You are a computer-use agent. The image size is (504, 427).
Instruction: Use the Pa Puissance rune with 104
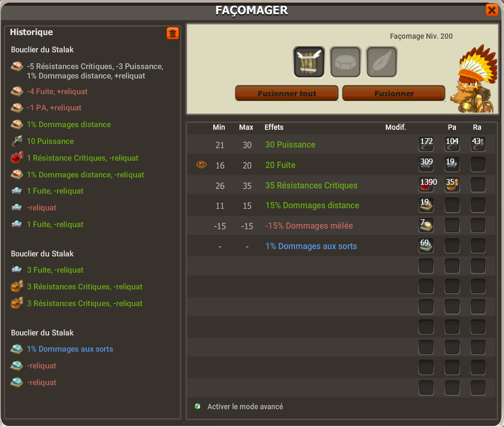(x=452, y=144)
